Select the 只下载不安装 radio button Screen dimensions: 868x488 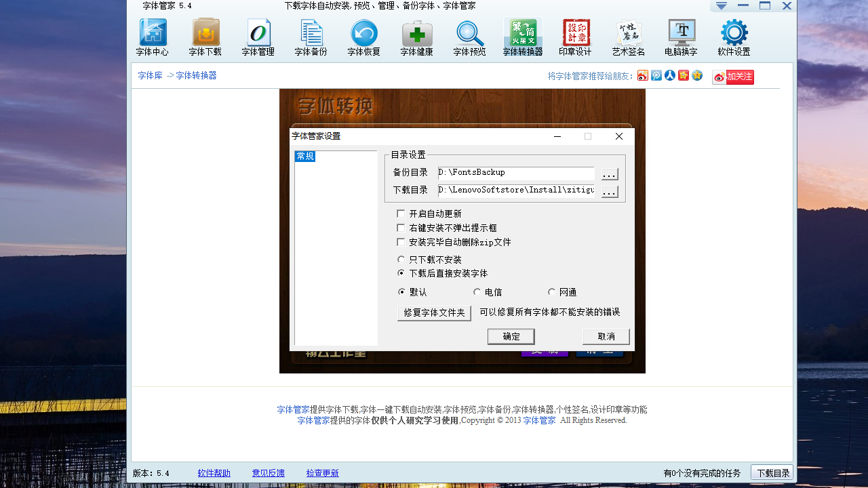click(x=400, y=259)
